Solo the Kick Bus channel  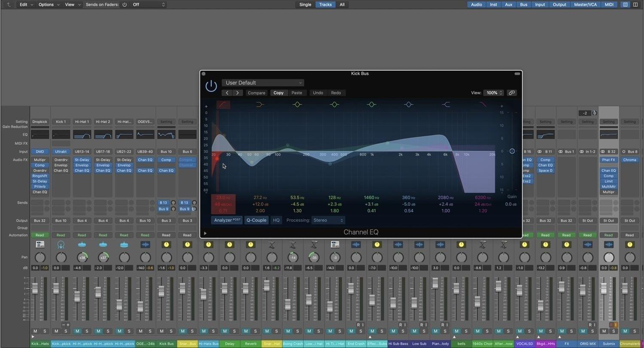[x=171, y=331]
